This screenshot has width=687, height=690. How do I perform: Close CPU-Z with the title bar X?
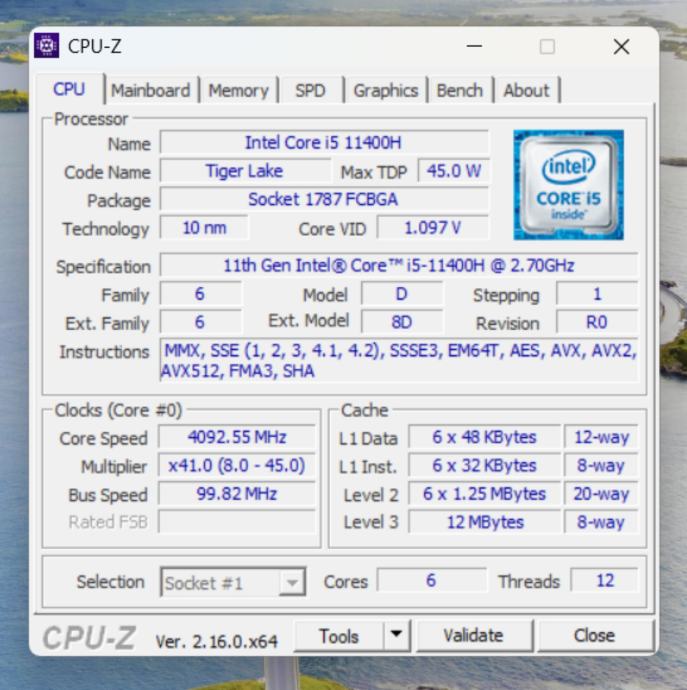tap(621, 46)
